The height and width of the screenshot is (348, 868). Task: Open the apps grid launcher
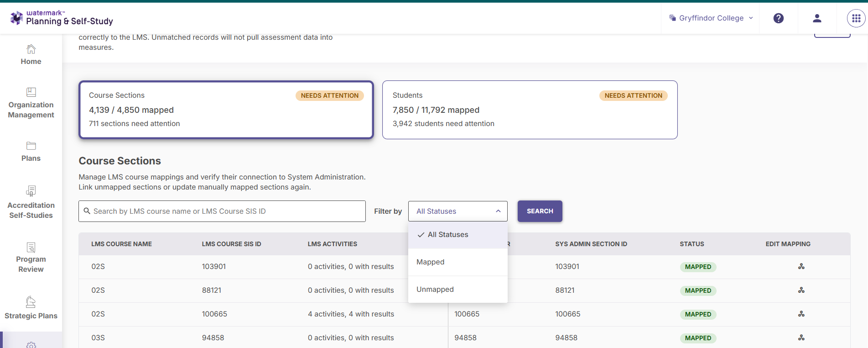(x=856, y=18)
